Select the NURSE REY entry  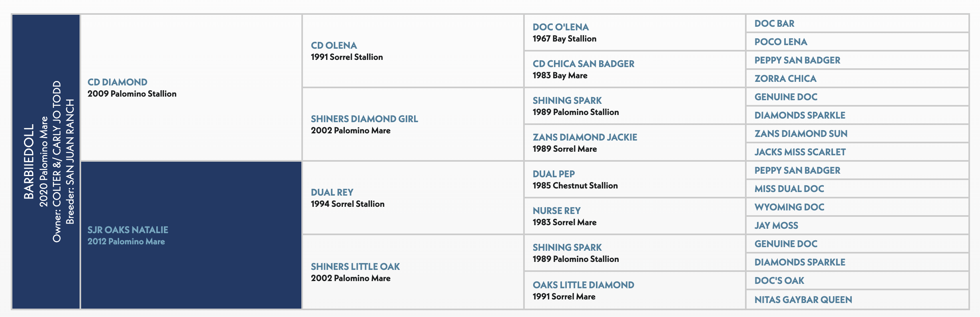click(556, 211)
